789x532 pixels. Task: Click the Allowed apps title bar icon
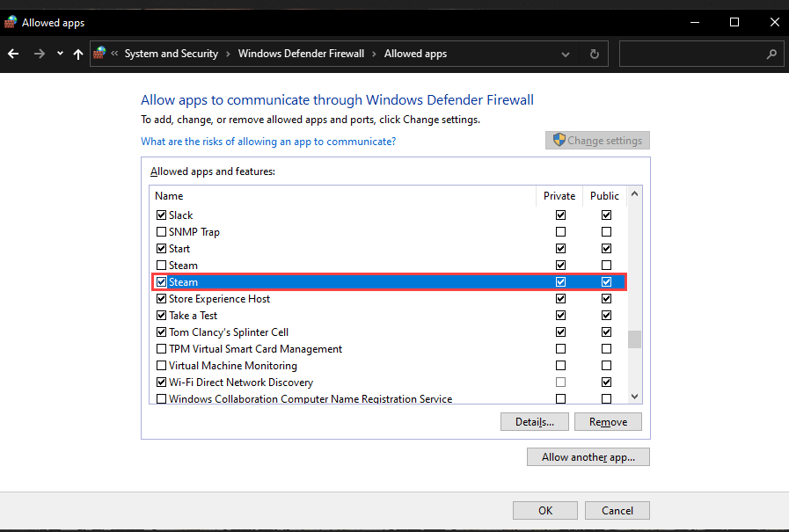(x=11, y=23)
